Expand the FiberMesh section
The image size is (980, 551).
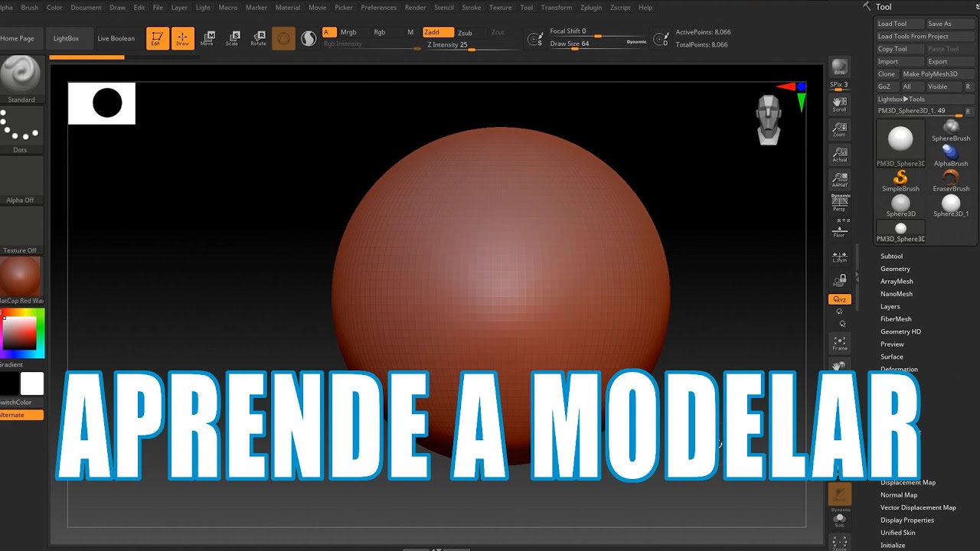pyautogui.click(x=896, y=319)
